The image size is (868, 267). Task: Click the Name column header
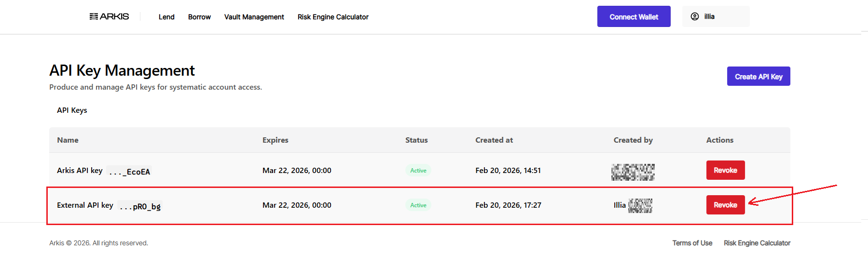[68, 140]
